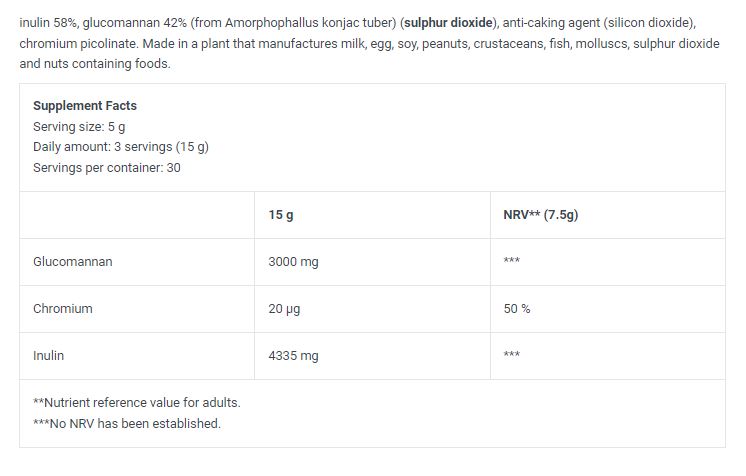This screenshot has height=476, width=746.
Task: Click the "15 g" column header
Action: pos(281,215)
